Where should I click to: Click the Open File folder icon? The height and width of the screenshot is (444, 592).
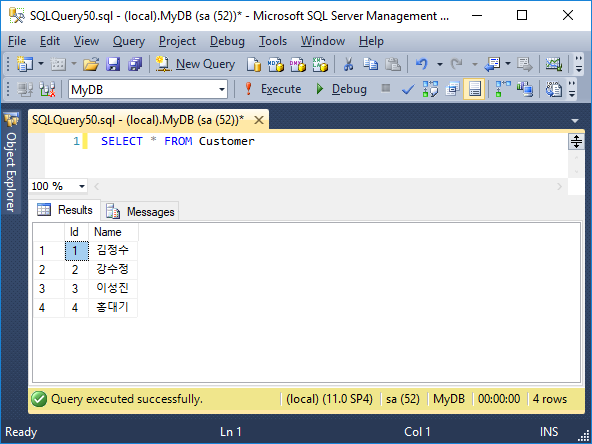tap(91, 64)
